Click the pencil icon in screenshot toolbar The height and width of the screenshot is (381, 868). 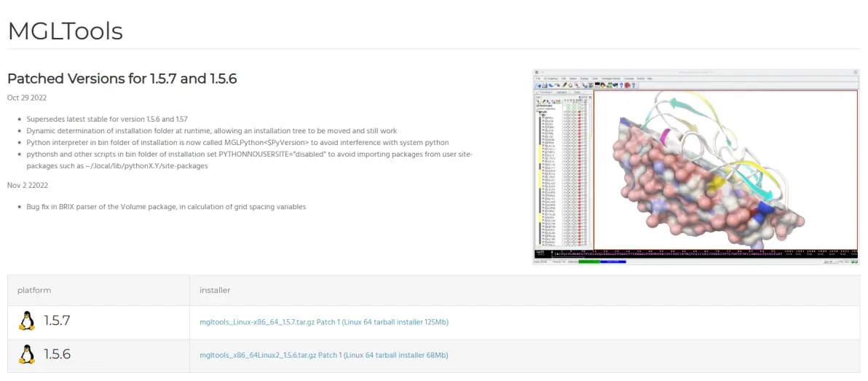coord(564,85)
